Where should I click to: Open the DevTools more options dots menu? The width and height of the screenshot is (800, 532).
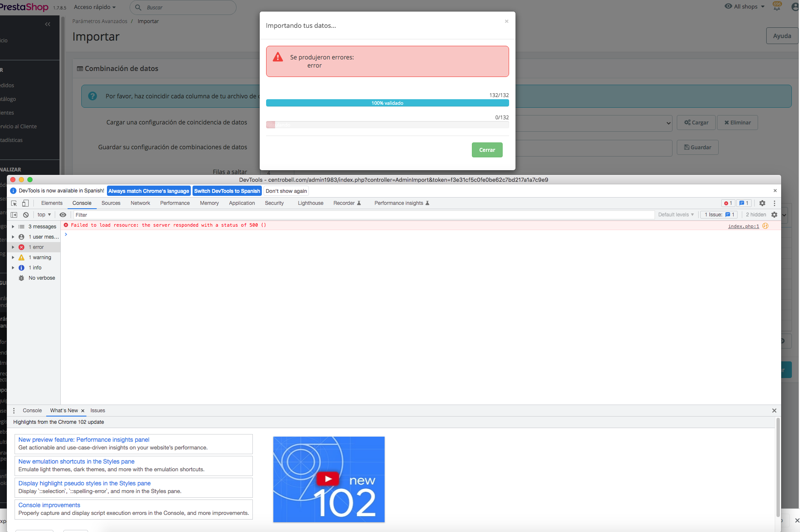(774, 203)
